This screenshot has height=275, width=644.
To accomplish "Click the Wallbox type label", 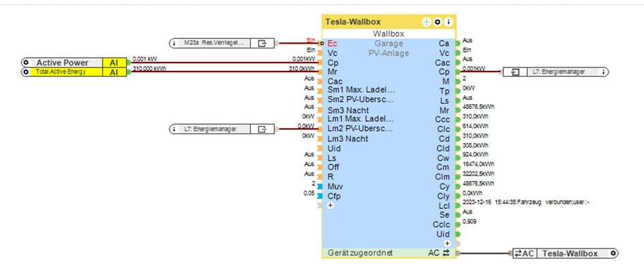I will coord(388,33).
